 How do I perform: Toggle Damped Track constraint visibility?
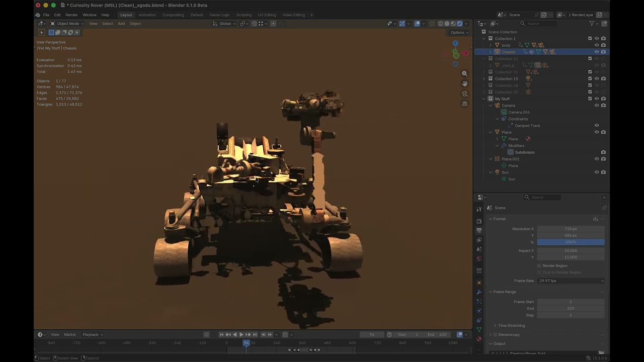597,126
